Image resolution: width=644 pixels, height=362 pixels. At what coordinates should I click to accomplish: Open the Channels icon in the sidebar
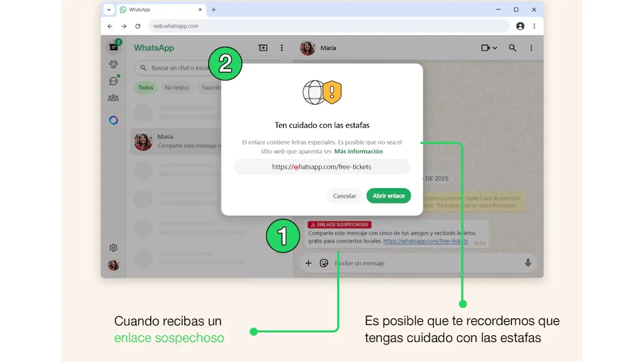click(114, 81)
